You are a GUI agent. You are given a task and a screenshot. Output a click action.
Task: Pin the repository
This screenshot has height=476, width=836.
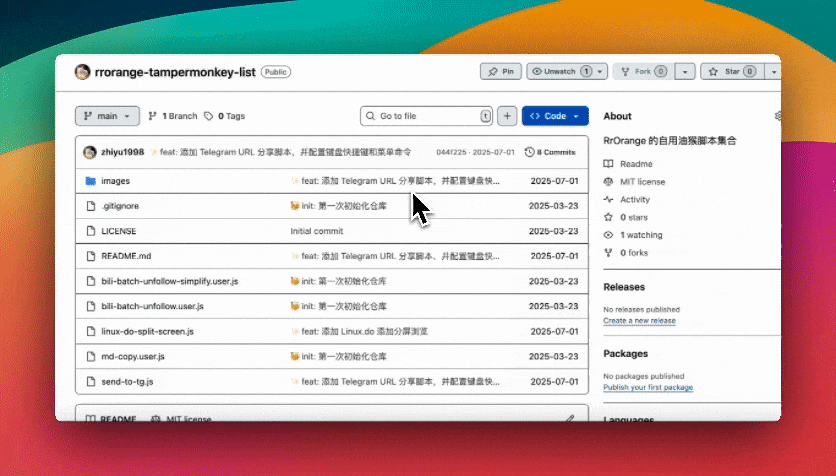click(501, 71)
